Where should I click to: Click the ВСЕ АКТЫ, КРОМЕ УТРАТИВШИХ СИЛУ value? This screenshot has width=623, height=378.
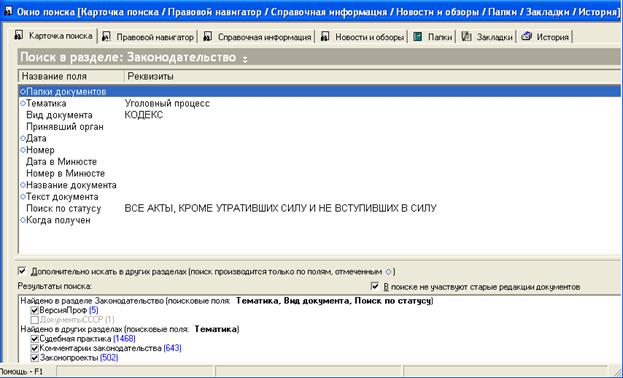click(x=281, y=208)
